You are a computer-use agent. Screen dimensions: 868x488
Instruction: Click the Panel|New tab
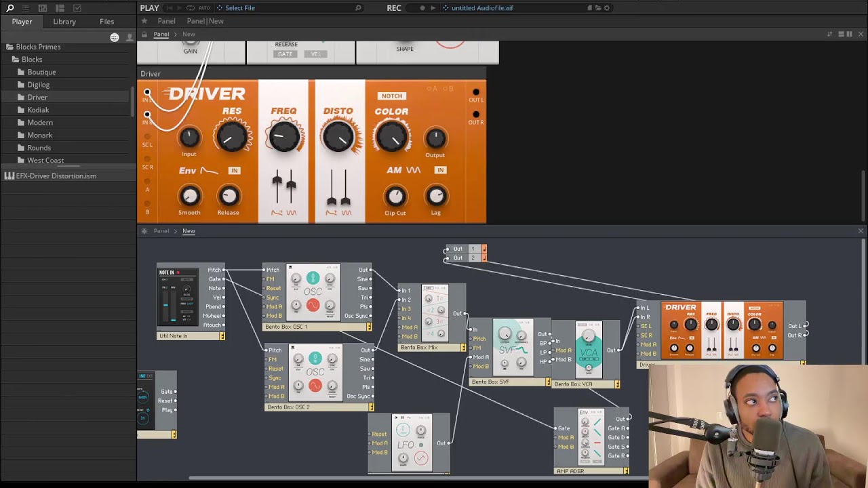(x=205, y=21)
